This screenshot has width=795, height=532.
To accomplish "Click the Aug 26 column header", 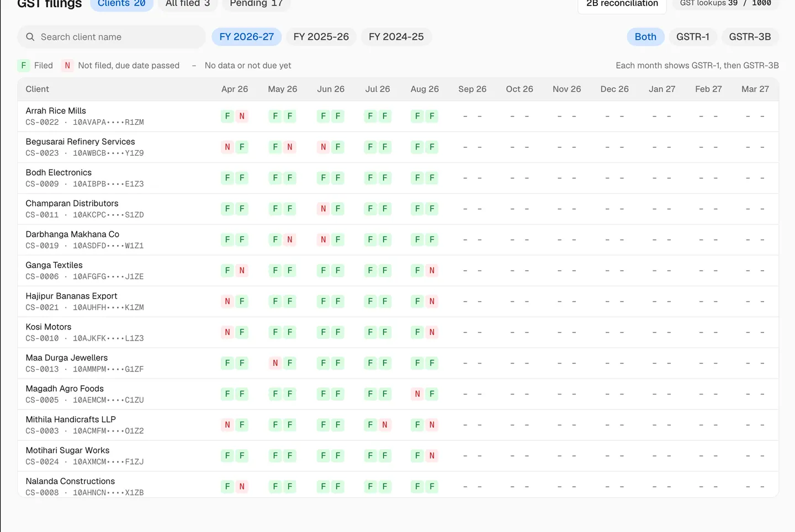I will [x=425, y=89].
